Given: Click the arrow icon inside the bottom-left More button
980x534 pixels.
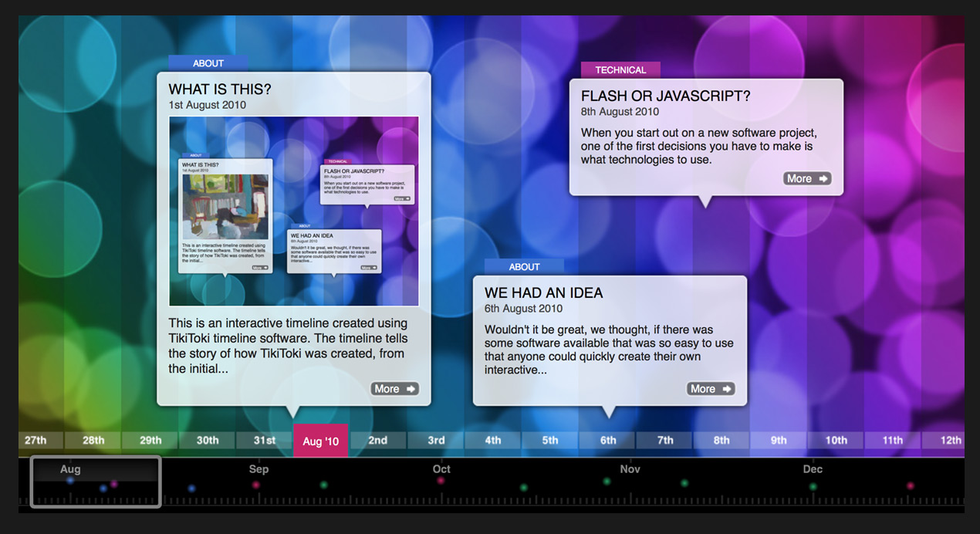Looking at the screenshot, I should coord(411,388).
